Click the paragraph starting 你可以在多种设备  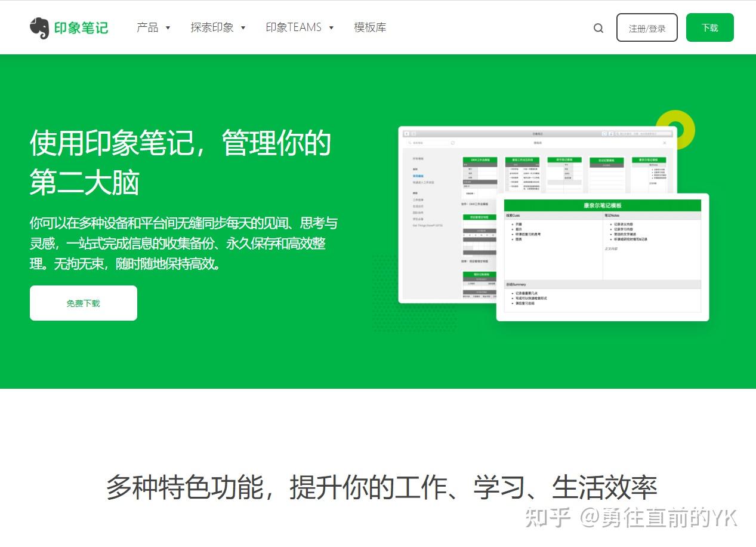[184, 243]
